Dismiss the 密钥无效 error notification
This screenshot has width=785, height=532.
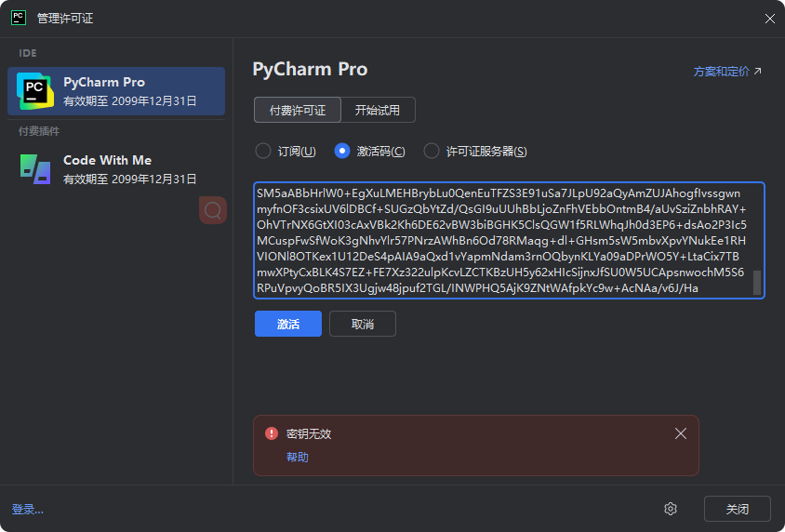pyautogui.click(x=681, y=433)
